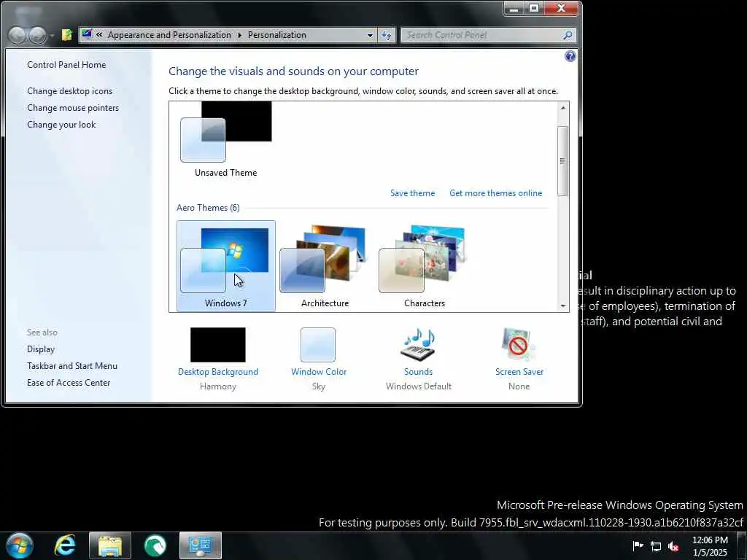
Task: Close the Personalization window
Action: [561, 9]
